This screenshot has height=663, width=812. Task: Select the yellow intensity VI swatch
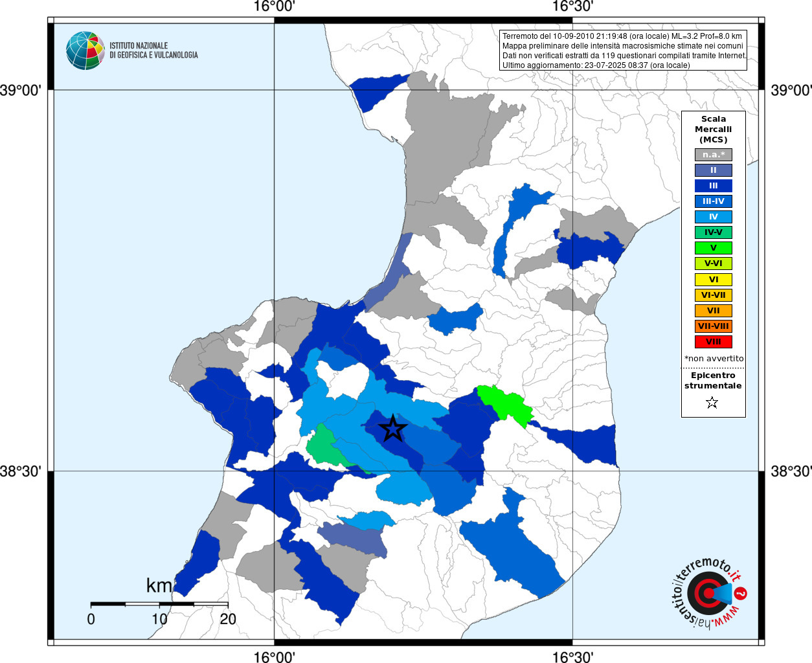tap(714, 280)
